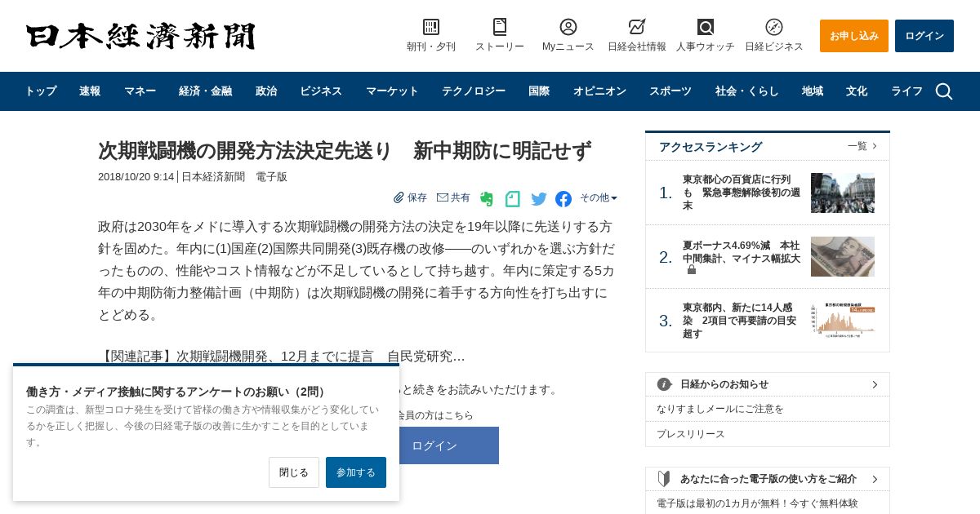The width and height of the screenshot is (980, 514).
Task: Click the 日本経済新聞 電子版 byline
Action: pyautogui.click(x=234, y=176)
